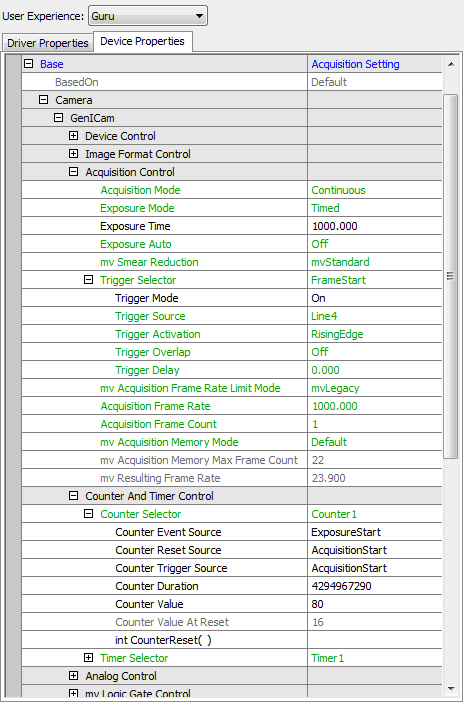Click int CounterReset( ) method row
The height and width of the screenshot is (703, 464).
click(232, 640)
